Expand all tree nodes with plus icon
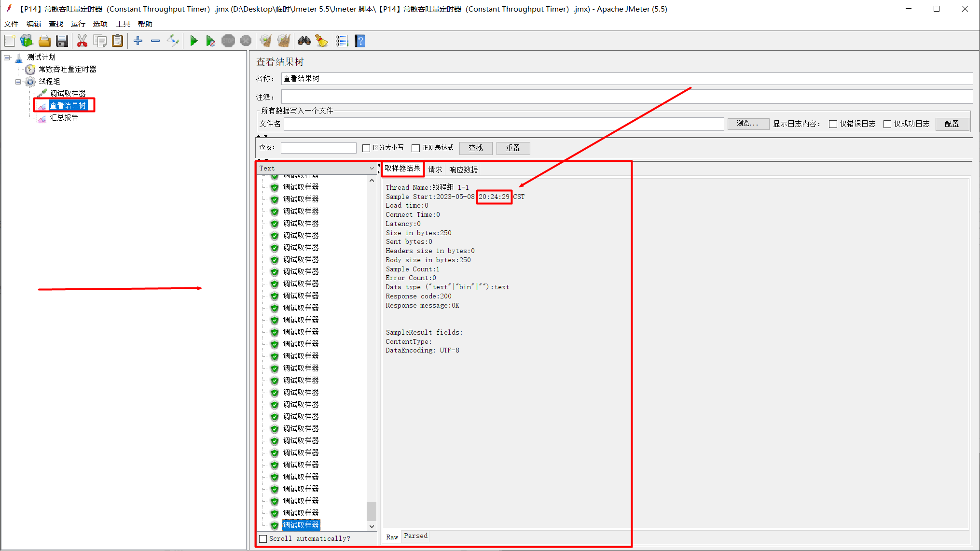This screenshot has height=551, width=980. (x=138, y=41)
